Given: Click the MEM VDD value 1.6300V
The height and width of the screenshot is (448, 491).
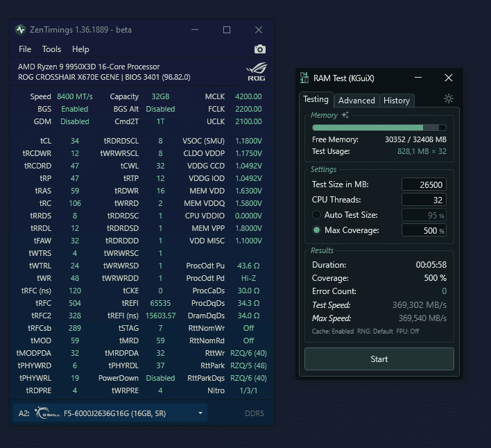Looking at the screenshot, I should coord(249,191).
